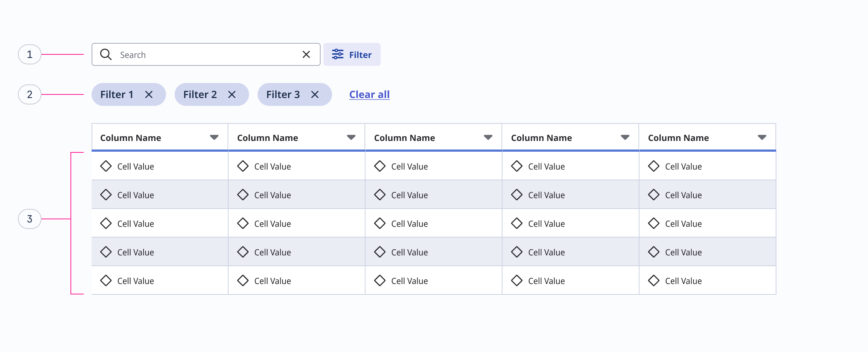Select Cell Value in second row, first column
Viewport: 868px width, 352px height.
click(136, 195)
